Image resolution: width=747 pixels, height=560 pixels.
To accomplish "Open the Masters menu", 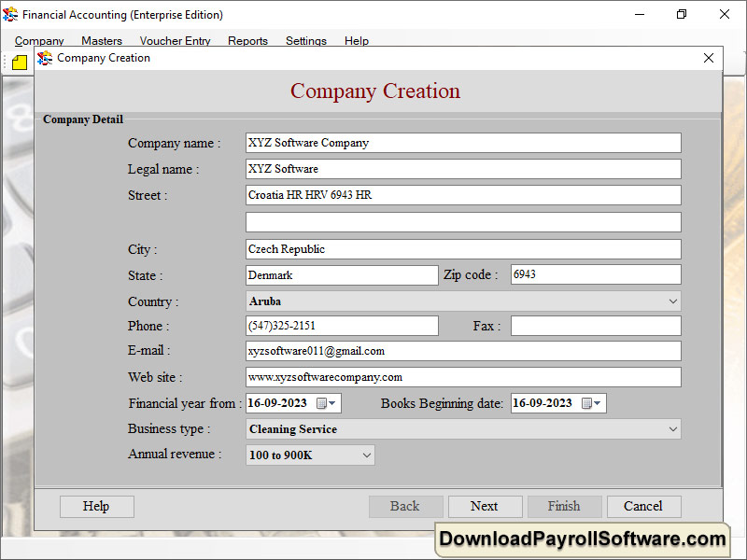I will pyautogui.click(x=101, y=41).
